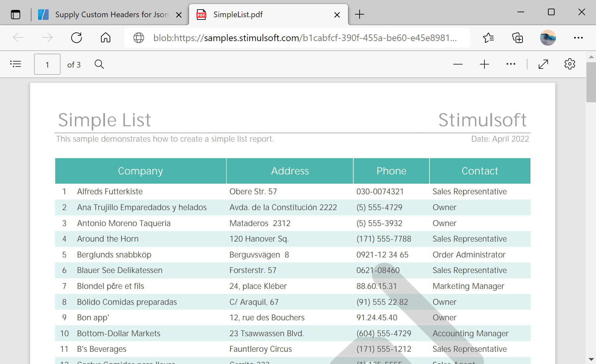Reload the current page

[76, 38]
